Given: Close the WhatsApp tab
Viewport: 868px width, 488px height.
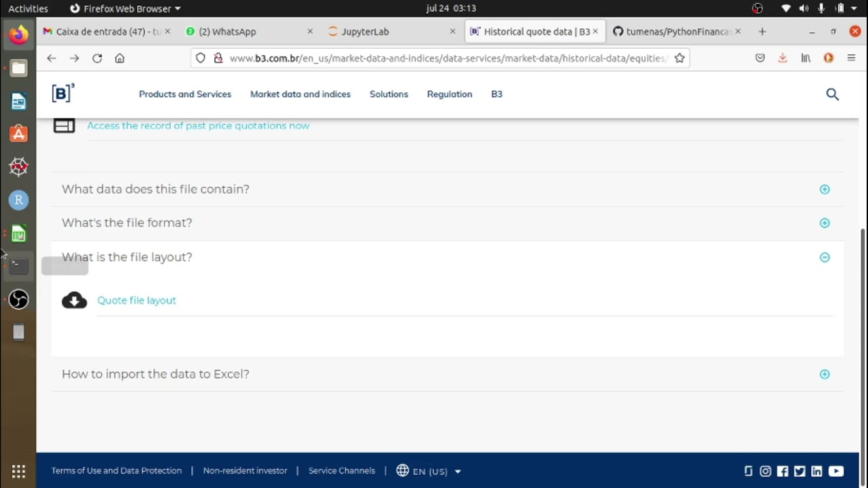Looking at the screenshot, I should [x=310, y=31].
